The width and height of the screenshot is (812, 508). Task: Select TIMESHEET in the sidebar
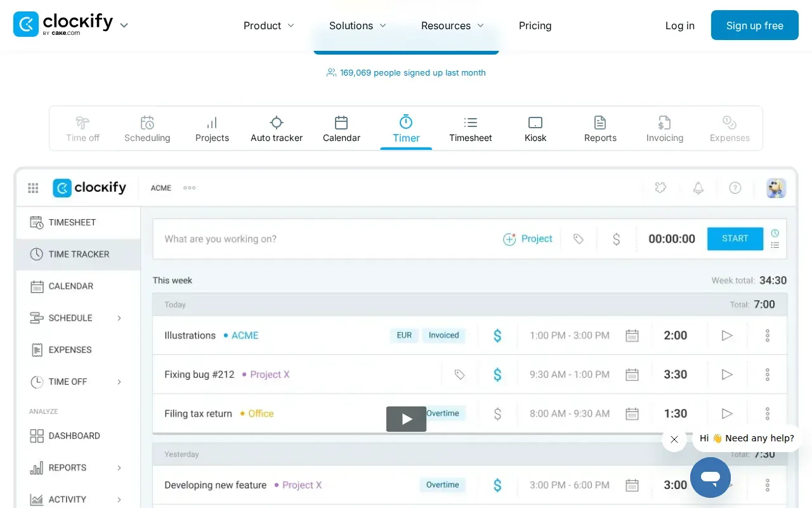(x=78, y=222)
